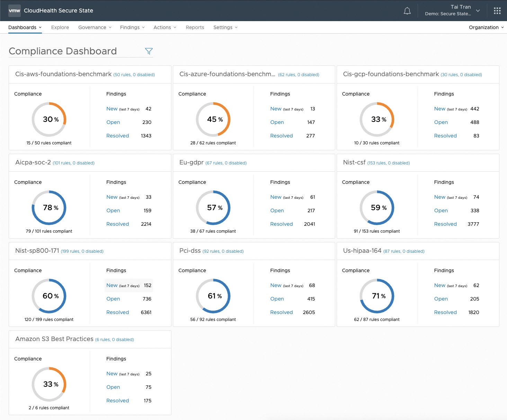
Task: Click the Cis-aws 30% compliance donut chart
Action: click(x=49, y=119)
